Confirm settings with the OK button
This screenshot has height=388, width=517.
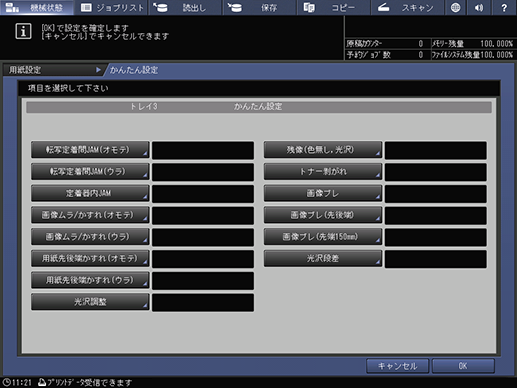(463, 366)
